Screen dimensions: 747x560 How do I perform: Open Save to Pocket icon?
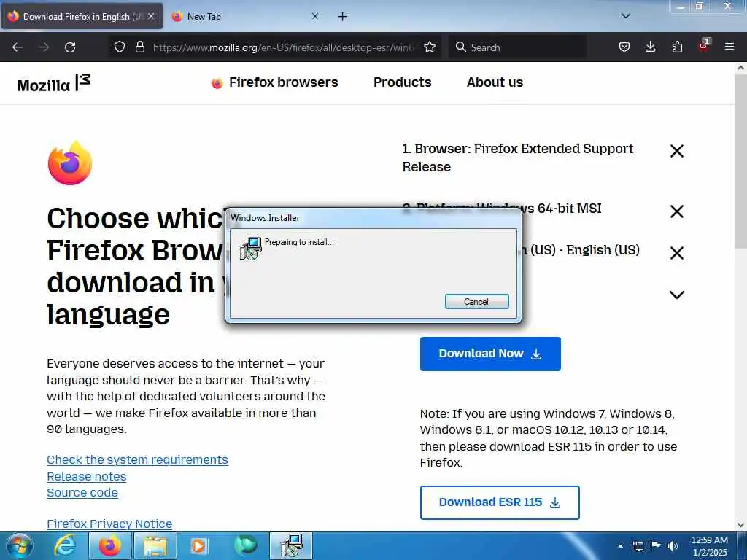click(x=624, y=47)
